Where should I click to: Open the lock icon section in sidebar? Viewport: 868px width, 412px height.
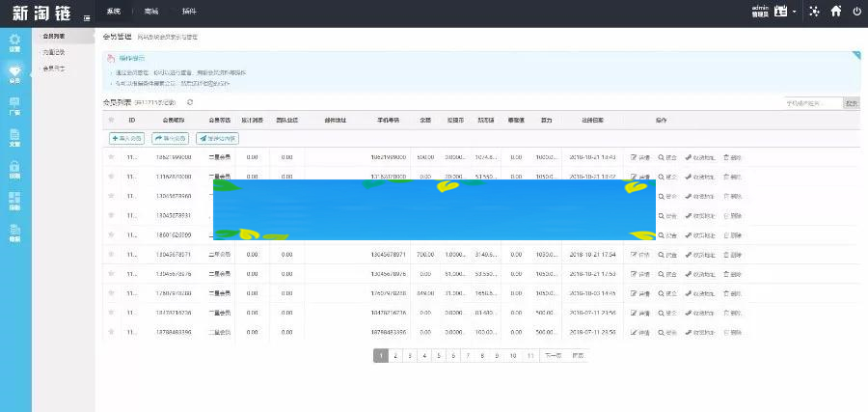tap(14, 168)
